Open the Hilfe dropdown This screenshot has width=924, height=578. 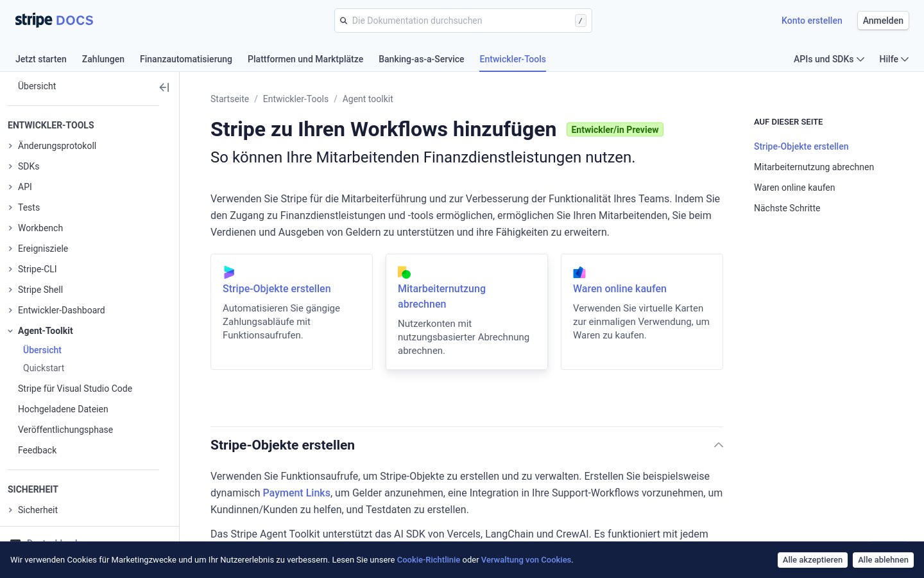point(894,59)
